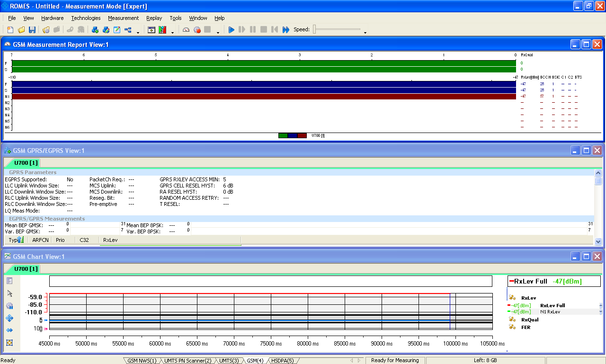Click the fit-to-window zoom icon in chart
This screenshot has width=606, height=364.
pos(9,342)
